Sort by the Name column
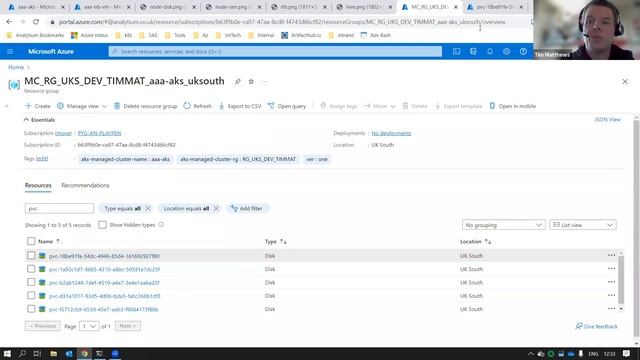640x360 pixels. coord(49,242)
